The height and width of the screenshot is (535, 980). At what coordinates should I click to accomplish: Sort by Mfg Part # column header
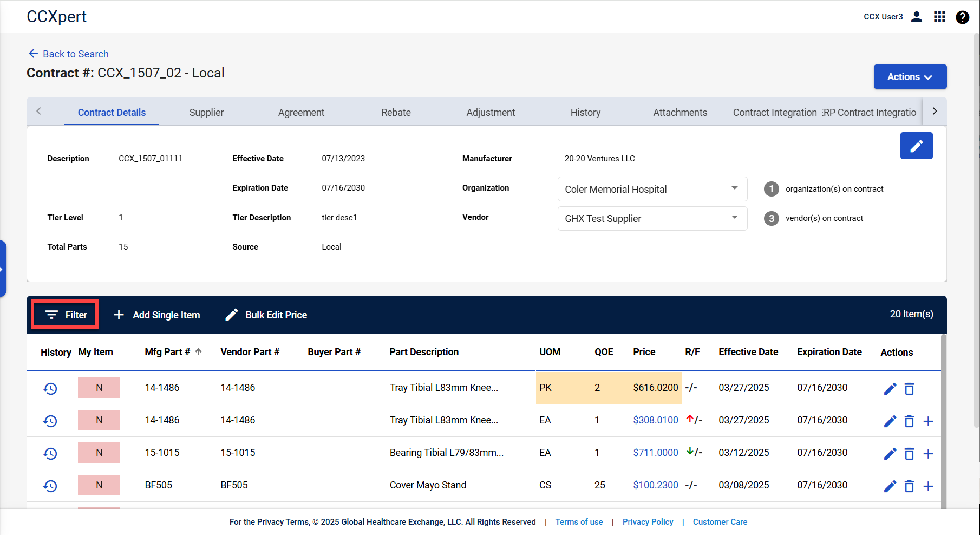167,352
